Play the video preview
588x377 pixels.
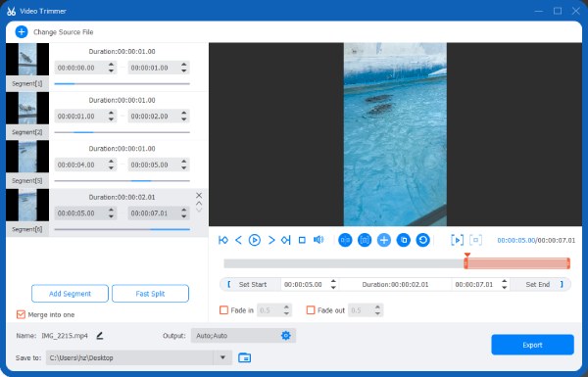click(x=255, y=240)
